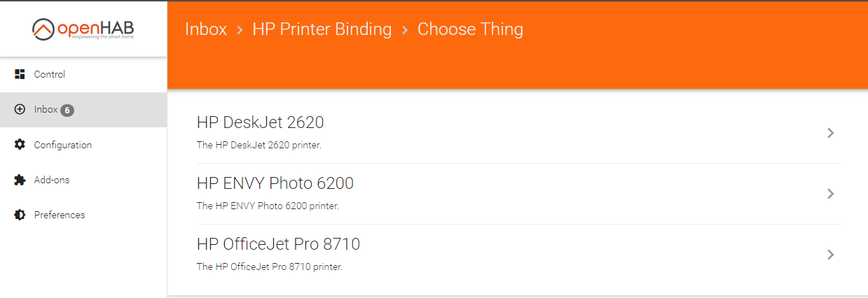
Task: Click the Choose Thing breadcrumb title
Action: (470, 29)
